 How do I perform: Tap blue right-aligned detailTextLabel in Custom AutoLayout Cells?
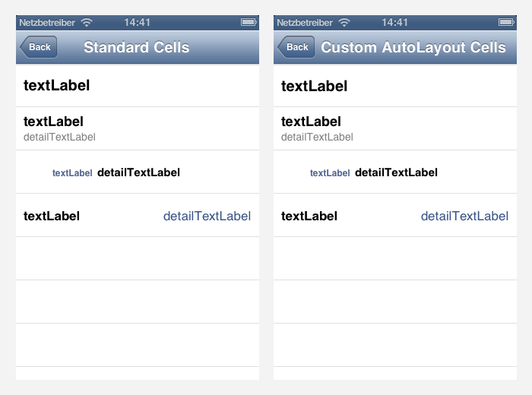coord(464,216)
